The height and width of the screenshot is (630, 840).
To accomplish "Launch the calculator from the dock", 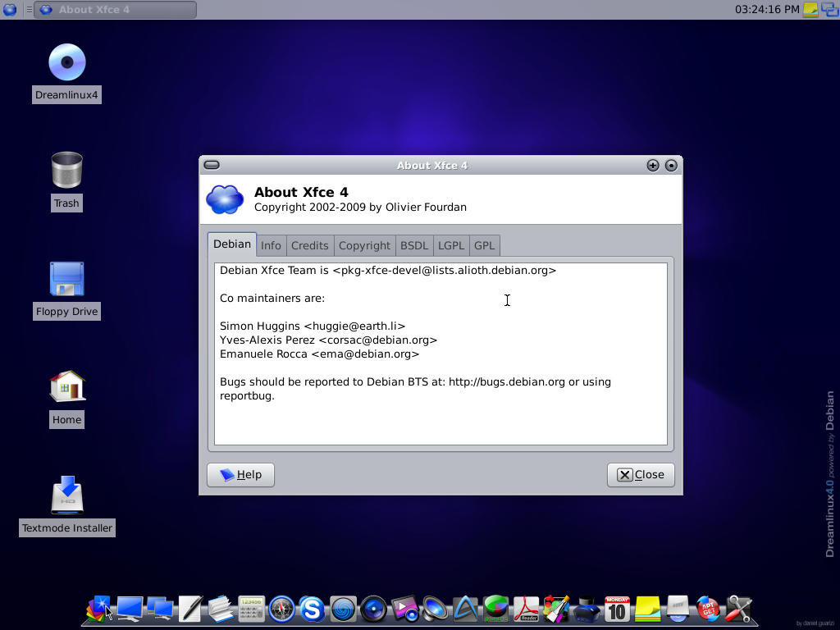I will (x=251, y=609).
